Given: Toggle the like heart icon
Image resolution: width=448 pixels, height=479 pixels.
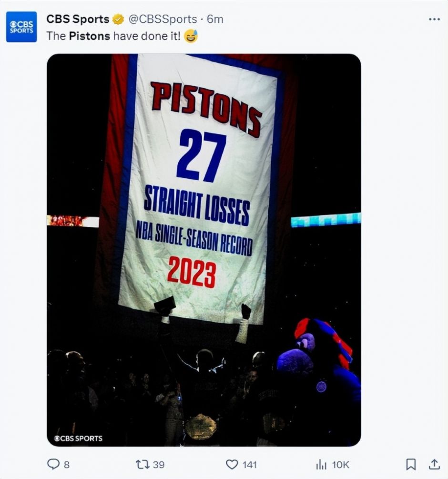Looking at the screenshot, I should click(x=232, y=464).
